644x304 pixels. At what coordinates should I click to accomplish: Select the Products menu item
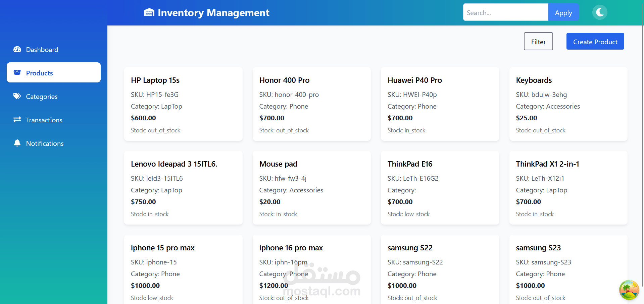point(54,72)
